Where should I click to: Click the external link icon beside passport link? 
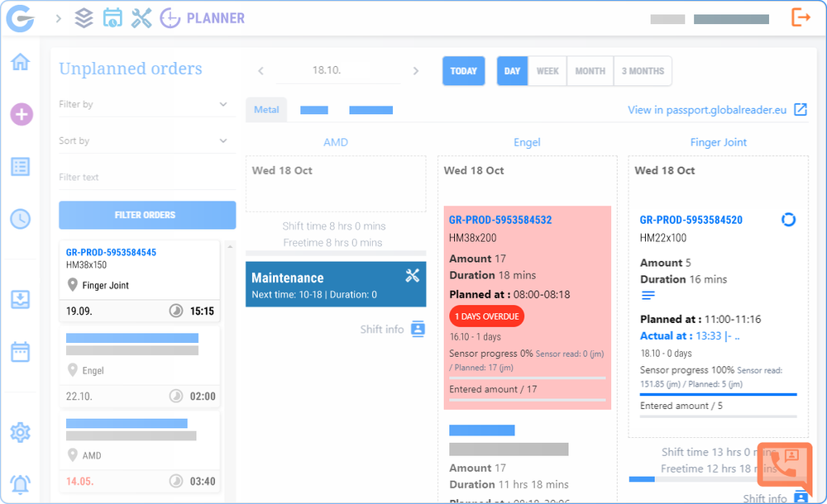click(x=800, y=110)
